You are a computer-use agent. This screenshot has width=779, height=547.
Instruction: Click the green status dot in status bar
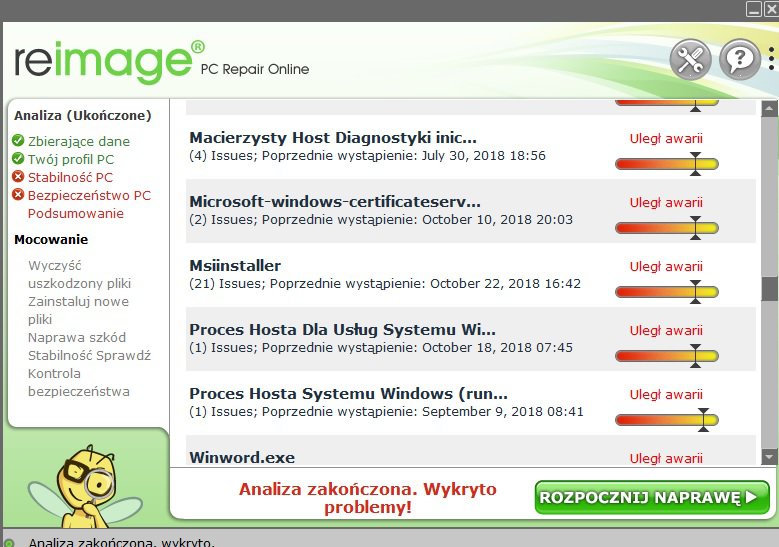pyautogui.click(x=8, y=543)
